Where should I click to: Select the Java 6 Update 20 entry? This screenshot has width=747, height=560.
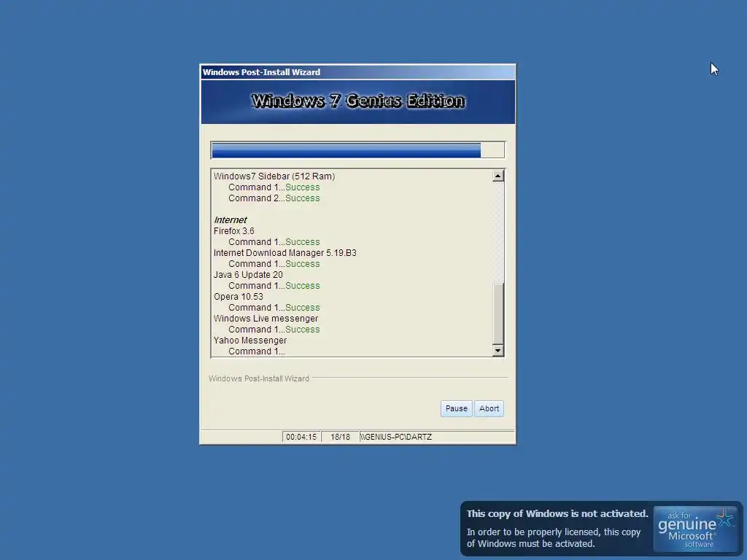248,275
